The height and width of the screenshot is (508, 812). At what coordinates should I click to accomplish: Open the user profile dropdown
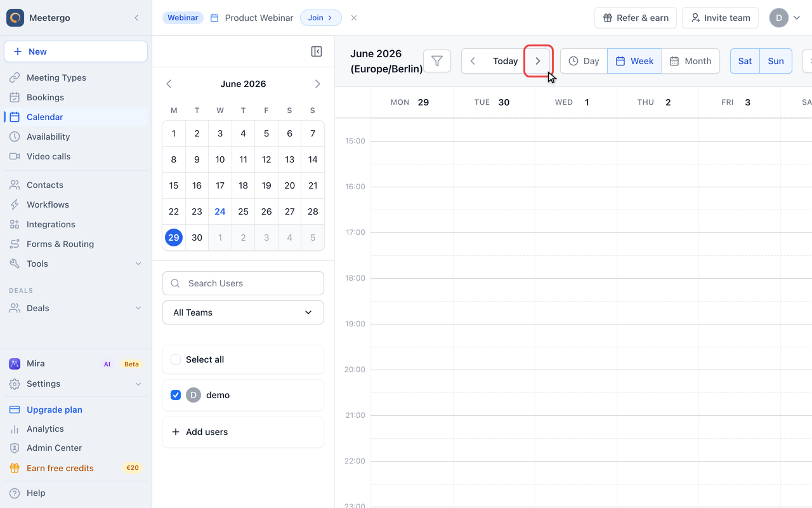(785, 18)
